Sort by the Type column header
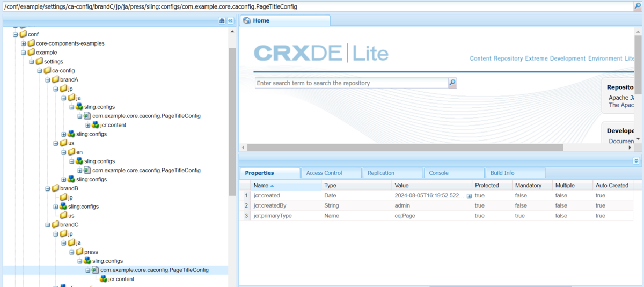The image size is (644, 287). 357,185
